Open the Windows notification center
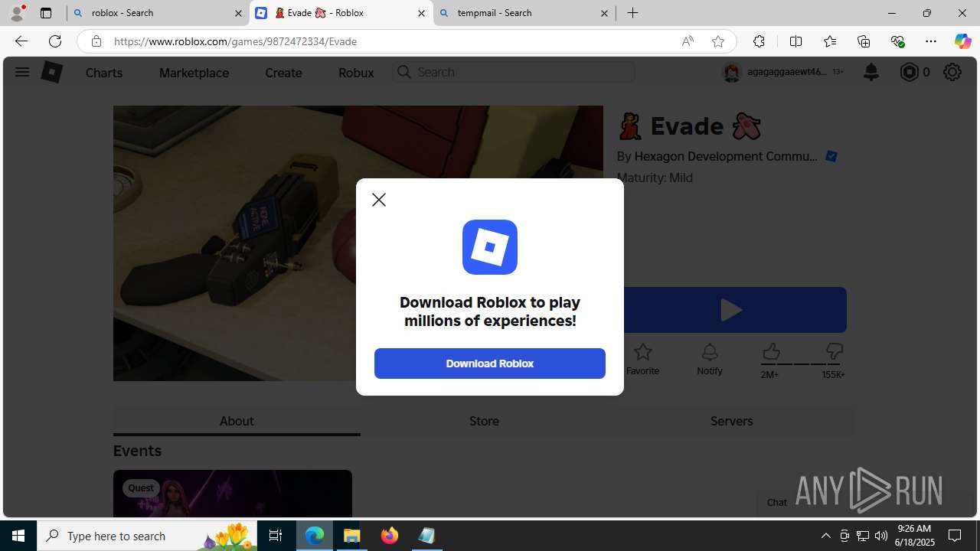Screen dimensions: 980x551 click(x=955, y=536)
